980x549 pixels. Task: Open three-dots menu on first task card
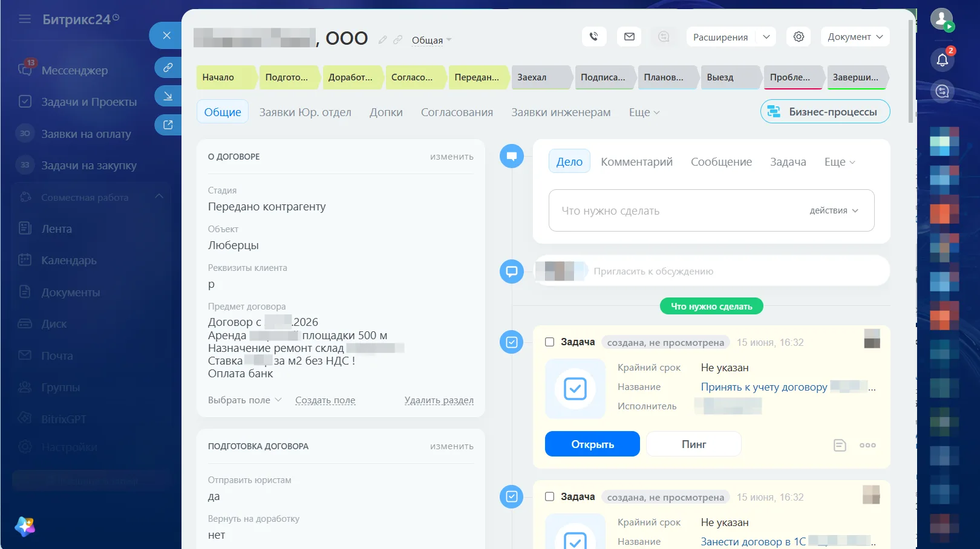pos(867,445)
